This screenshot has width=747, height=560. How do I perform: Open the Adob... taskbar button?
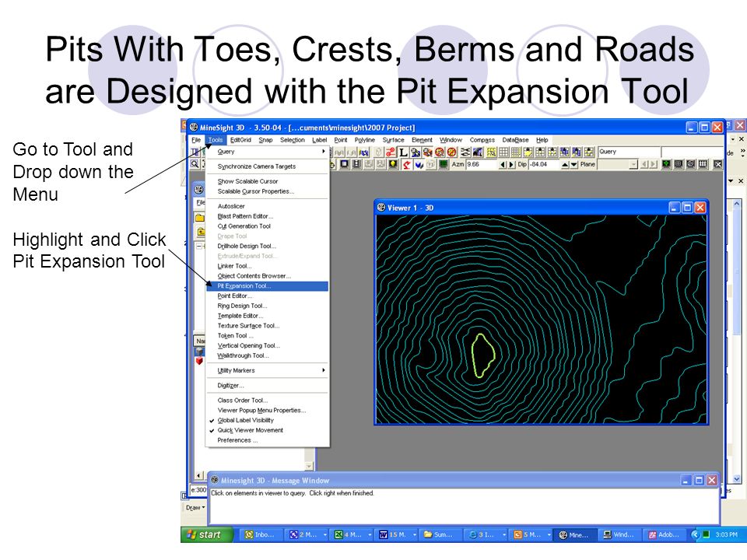(665, 535)
